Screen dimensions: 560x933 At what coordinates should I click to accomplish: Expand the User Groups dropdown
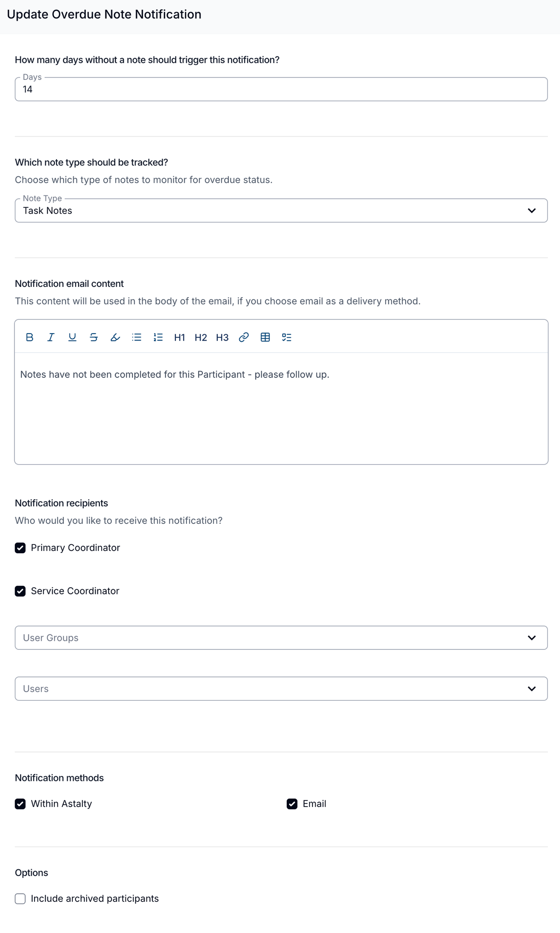(x=281, y=638)
